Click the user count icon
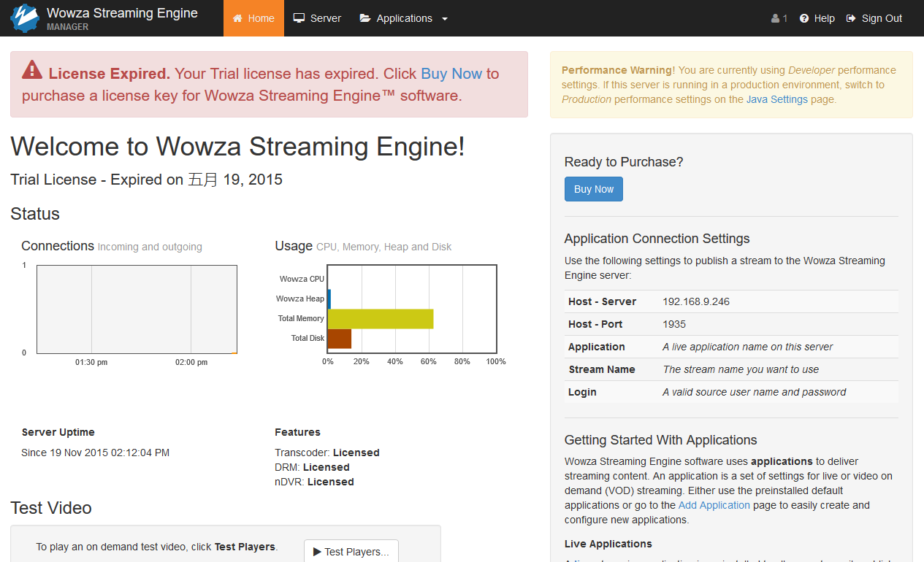Image resolution: width=924 pixels, height=562 pixels. [x=776, y=18]
